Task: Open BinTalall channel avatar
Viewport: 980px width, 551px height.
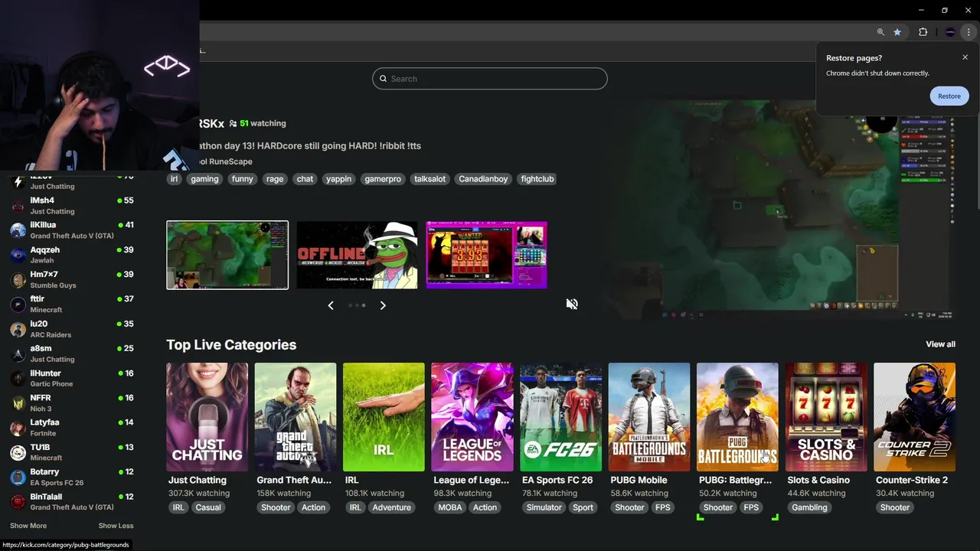Action: click(x=18, y=502)
